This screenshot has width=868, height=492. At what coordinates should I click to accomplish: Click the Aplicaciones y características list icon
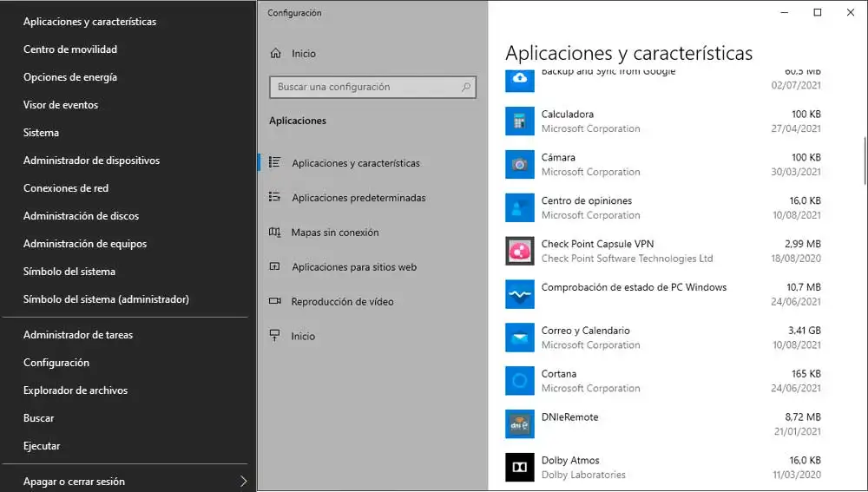(x=274, y=162)
